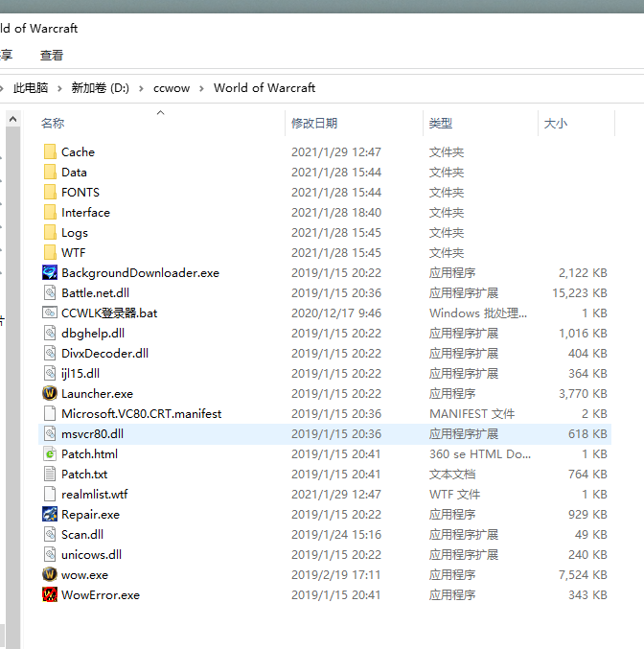Select the Launcher.exe file name
Image resolution: width=644 pixels, height=649 pixels.
(97, 394)
